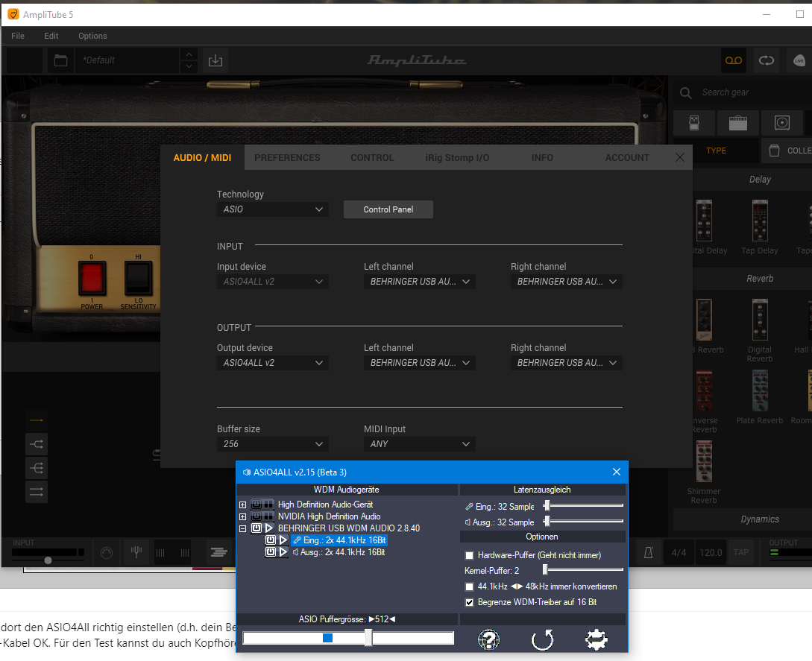Open the Output Right channel dropdown

[567, 364]
